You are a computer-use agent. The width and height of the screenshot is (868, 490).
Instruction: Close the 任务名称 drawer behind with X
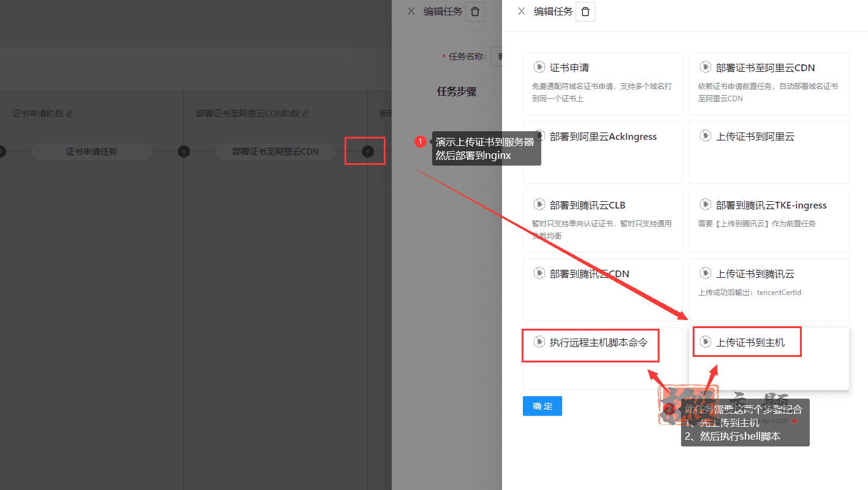(411, 11)
